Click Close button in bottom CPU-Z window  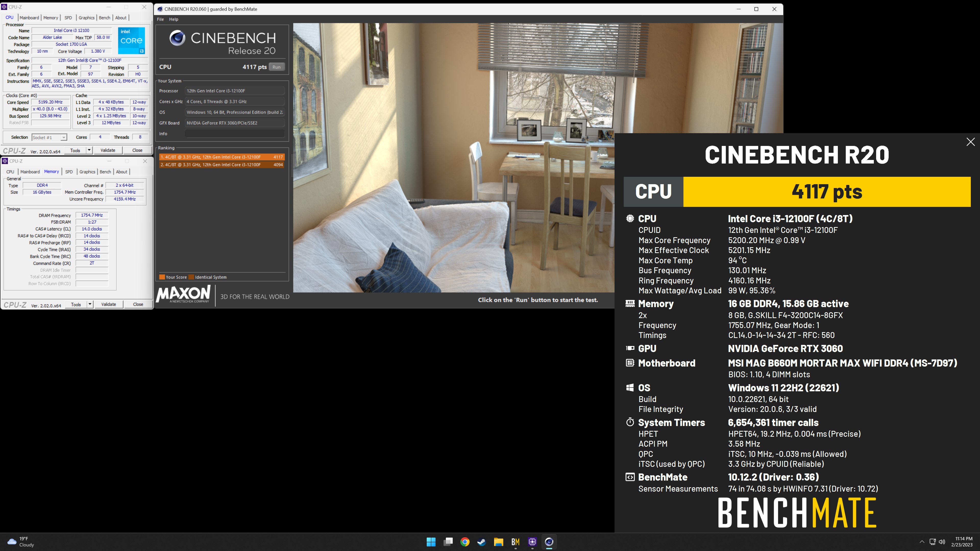pos(138,304)
